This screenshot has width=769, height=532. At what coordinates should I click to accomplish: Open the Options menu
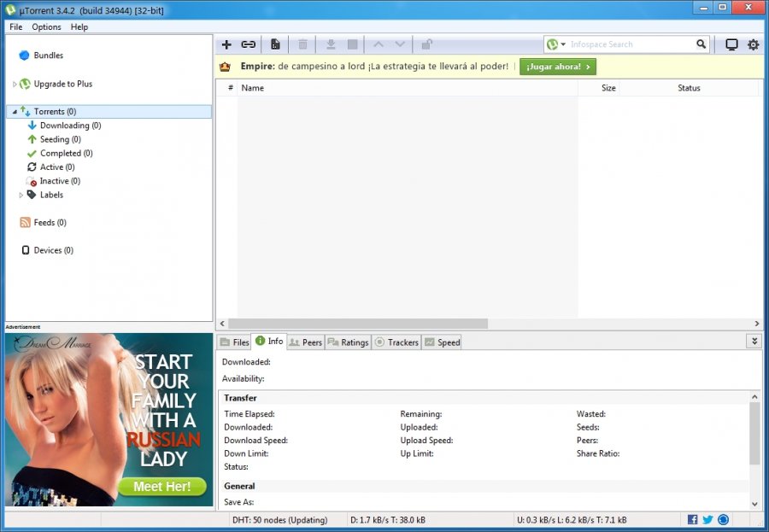tap(46, 27)
